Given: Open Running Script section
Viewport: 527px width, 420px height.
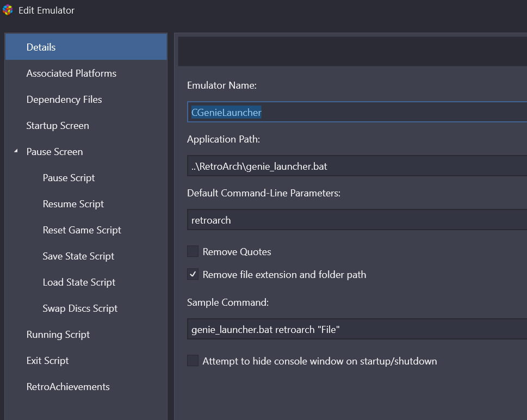Looking at the screenshot, I should pyautogui.click(x=86, y=335).
